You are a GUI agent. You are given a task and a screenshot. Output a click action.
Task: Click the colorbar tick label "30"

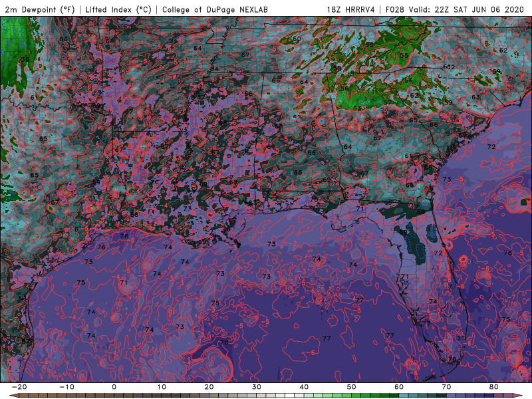tap(257, 387)
